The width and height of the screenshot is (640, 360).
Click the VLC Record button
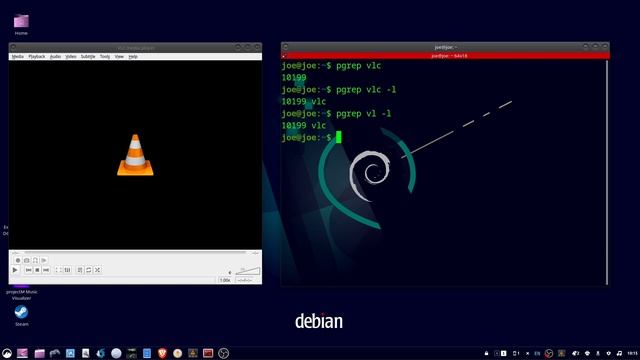click(18, 260)
